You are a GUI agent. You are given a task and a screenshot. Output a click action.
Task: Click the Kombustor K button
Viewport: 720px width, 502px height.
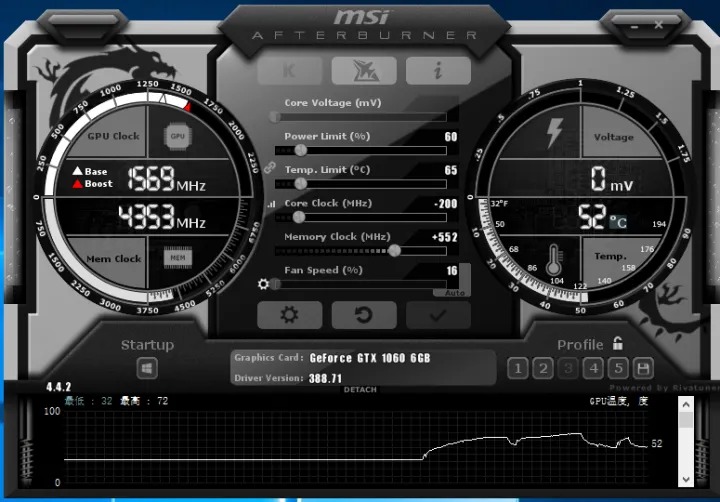pos(290,71)
